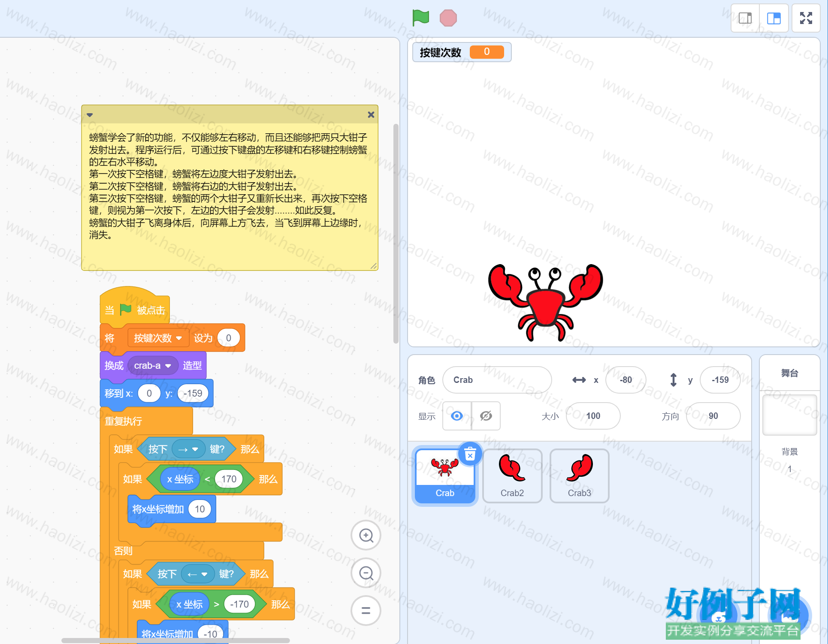Switch to small stage layout
The image size is (828, 644).
click(x=745, y=18)
